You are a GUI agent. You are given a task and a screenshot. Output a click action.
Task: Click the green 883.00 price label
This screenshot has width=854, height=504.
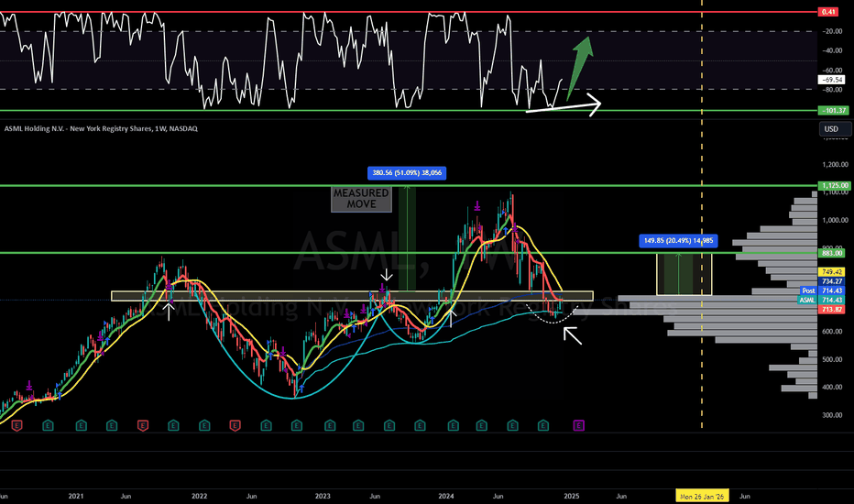(832, 253)
